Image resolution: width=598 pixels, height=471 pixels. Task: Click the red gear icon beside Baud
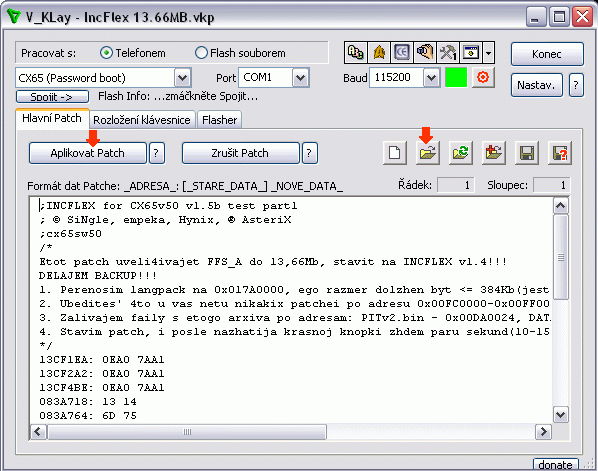[483, 77]
